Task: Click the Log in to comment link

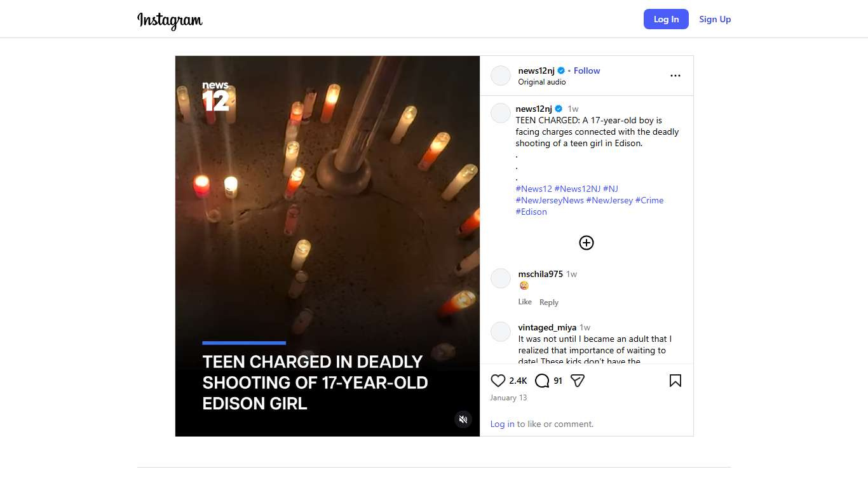Action: pyautogui.click(x=502, y=424)
